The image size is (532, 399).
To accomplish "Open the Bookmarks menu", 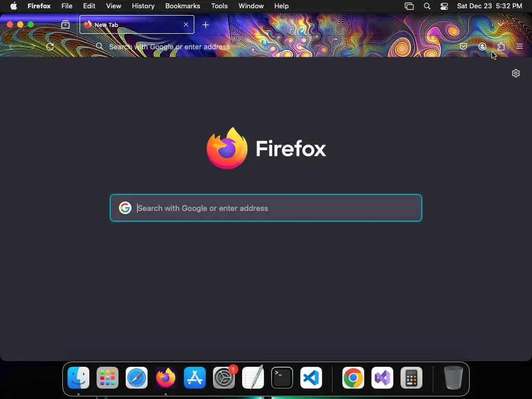I will (182, 6).
